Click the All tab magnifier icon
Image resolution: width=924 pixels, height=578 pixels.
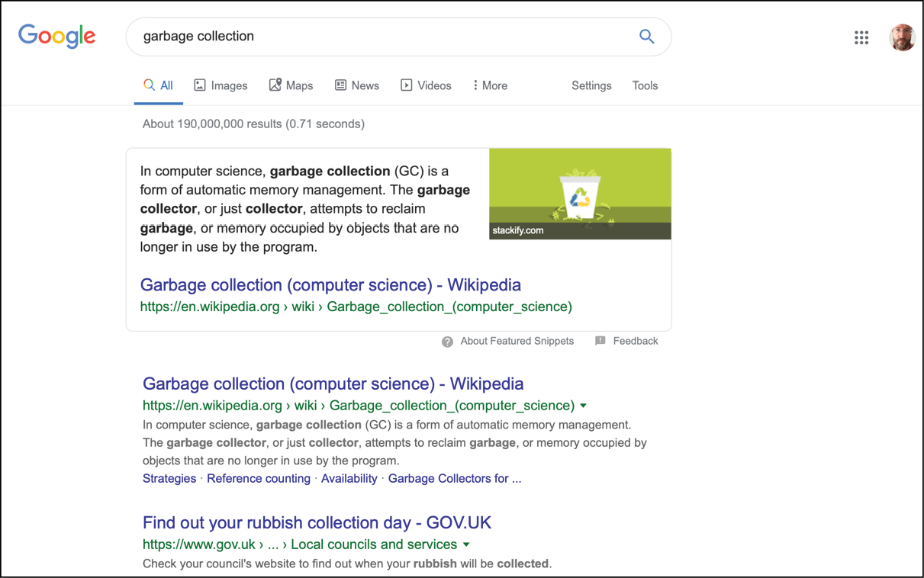tap(150, 85)
